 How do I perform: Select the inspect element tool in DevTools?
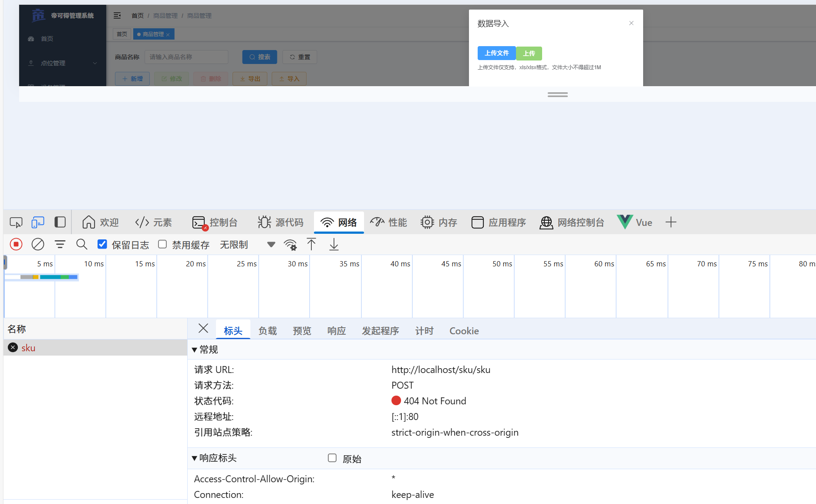(16, 222)
